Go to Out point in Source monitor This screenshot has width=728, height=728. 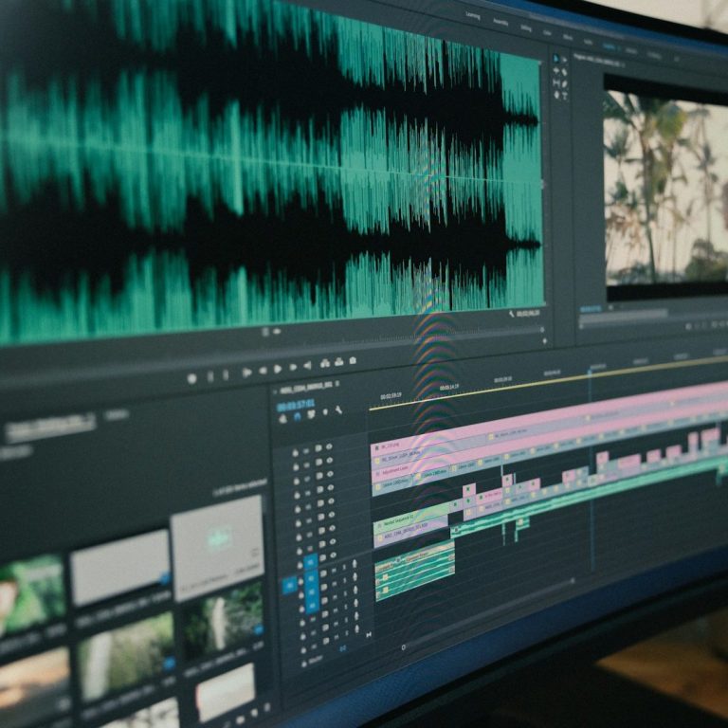[x=307, y=366]
